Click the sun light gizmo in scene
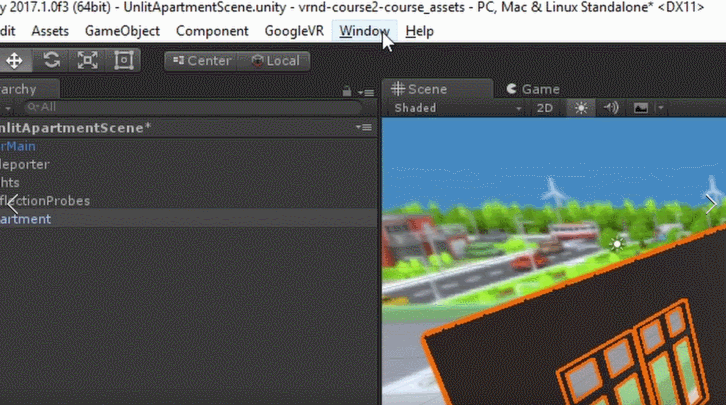The height and width of the screenshot is (405, 726). [x=617, y=243]
